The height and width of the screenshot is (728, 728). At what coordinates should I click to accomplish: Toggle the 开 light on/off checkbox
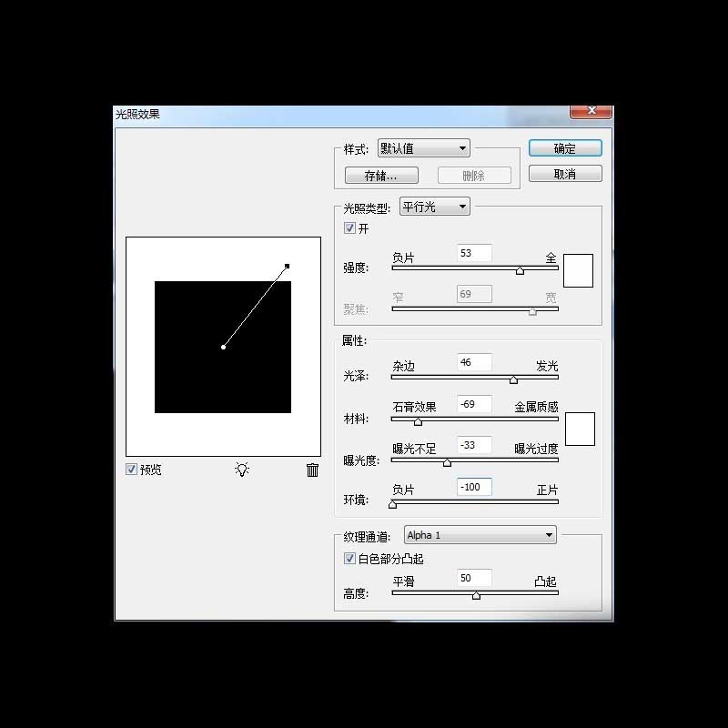349,227
